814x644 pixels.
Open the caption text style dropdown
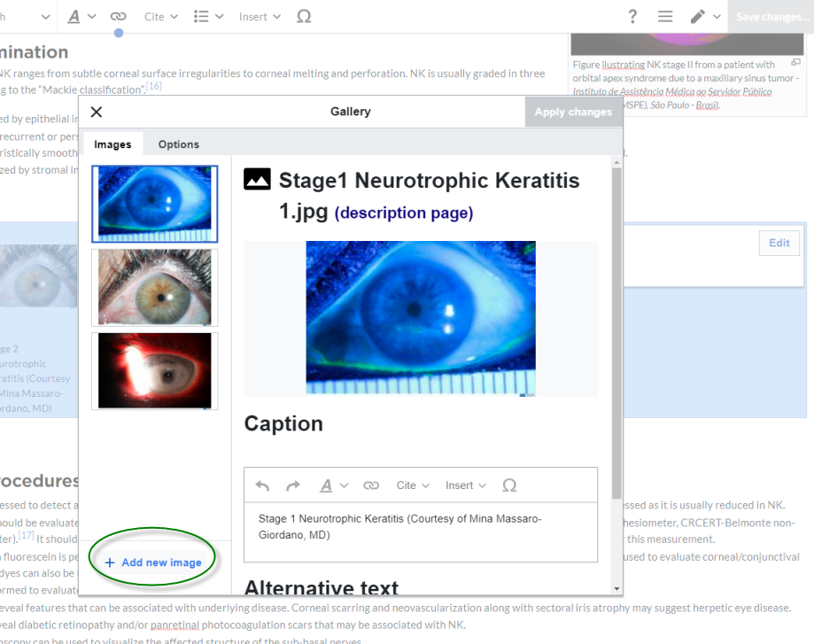(x=333, y=485)
